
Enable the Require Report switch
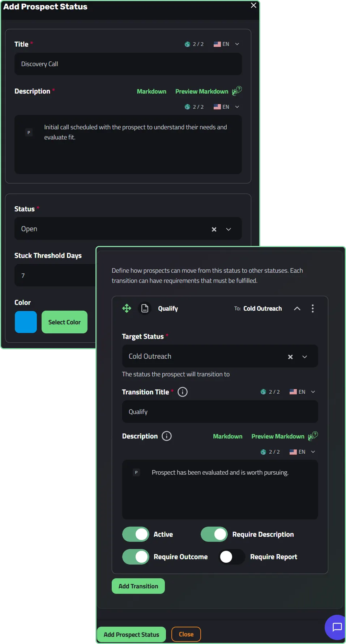click(x=232, y=557)
